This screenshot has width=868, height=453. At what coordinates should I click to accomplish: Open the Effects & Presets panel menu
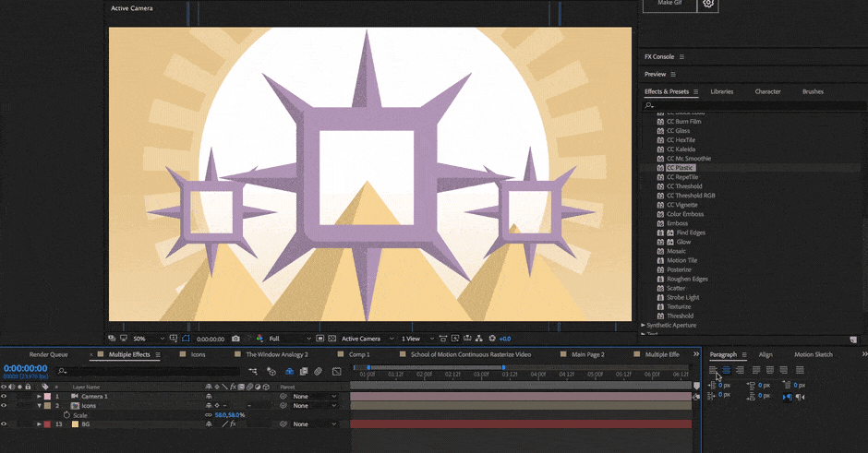click(x=696, y=92)
